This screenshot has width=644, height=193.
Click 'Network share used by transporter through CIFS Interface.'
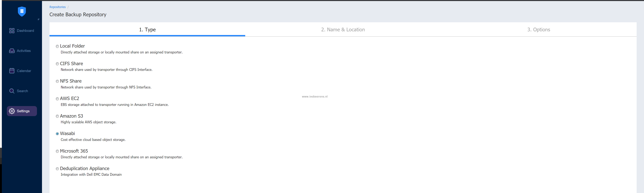pyautogui.click(x=107, y=70)
